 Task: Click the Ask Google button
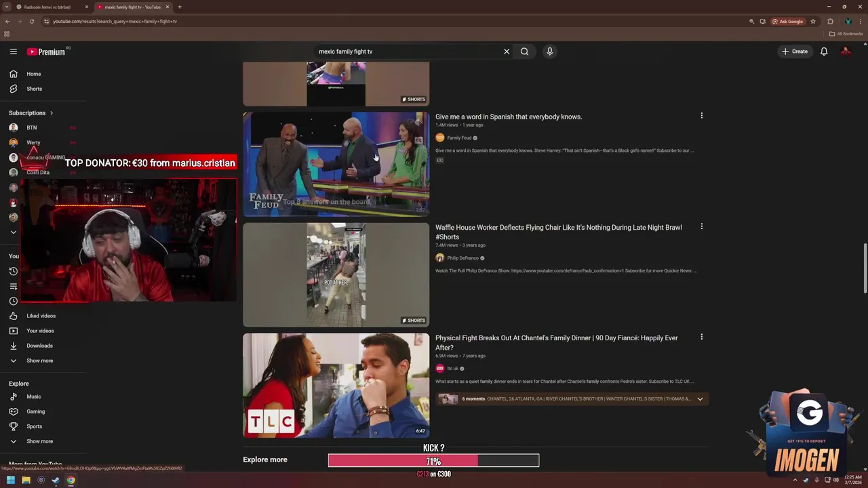coord(787,21)
